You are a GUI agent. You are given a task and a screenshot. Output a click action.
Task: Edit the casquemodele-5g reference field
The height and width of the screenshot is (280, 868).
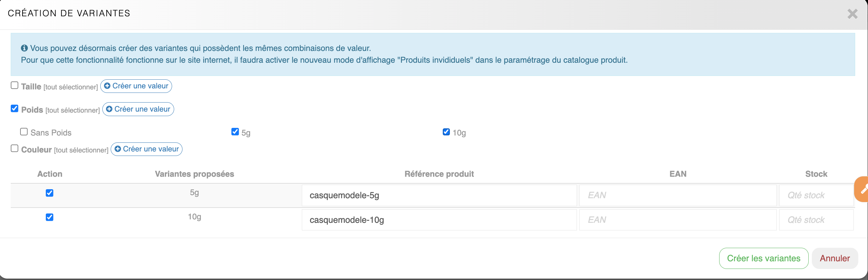tap(439, 195)
